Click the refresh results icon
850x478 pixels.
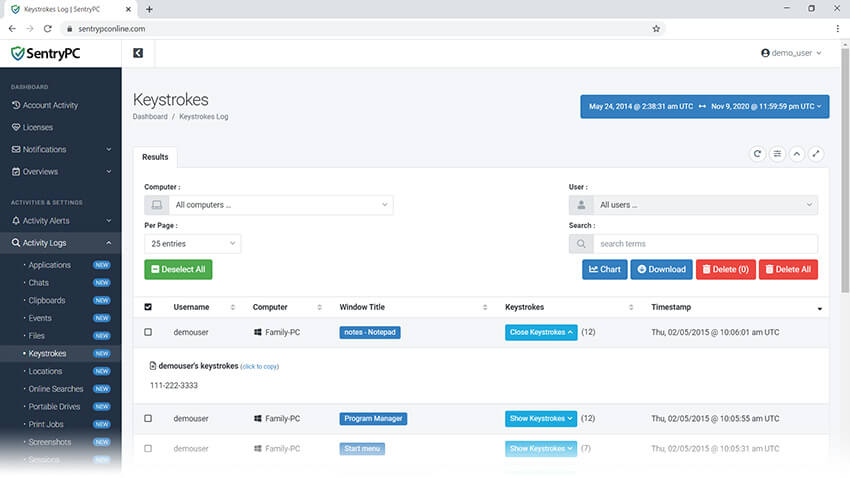point(757,154)
